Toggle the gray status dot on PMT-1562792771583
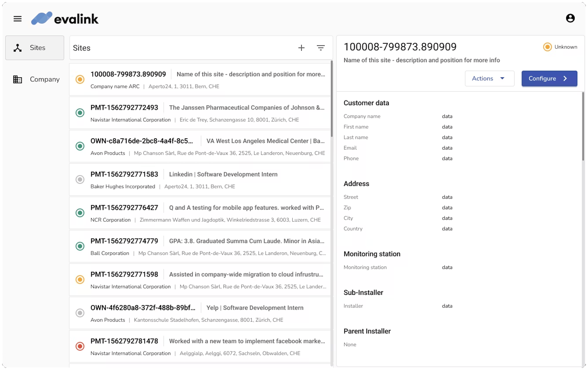 [80, 179]
